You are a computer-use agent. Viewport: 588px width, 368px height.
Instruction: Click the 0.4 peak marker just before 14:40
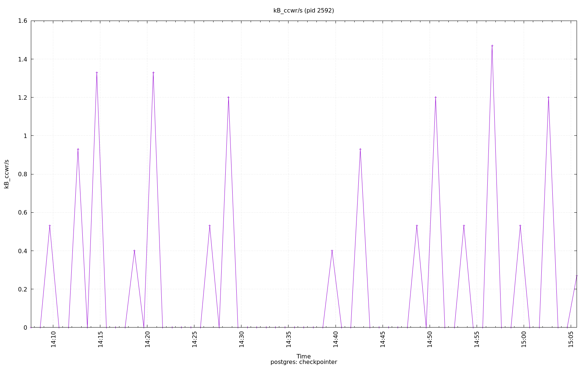coord(332,251)
